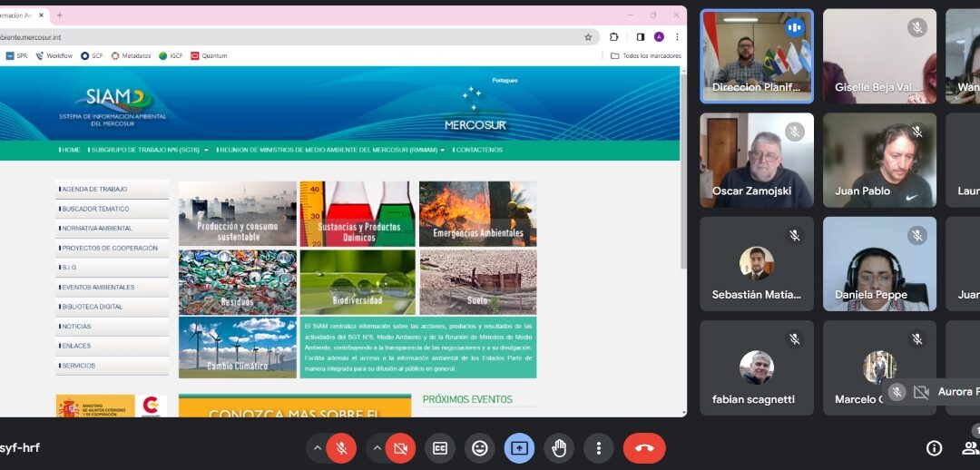This screenshot has height=470, width=980.
Task: Raise your hand in the meeting
Action: click(x=559, y=448)
